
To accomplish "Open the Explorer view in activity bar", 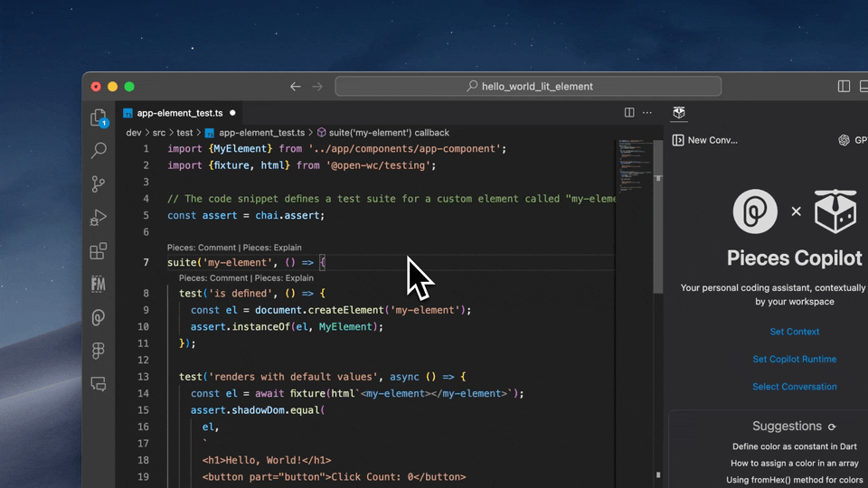I will pos(99,117).
